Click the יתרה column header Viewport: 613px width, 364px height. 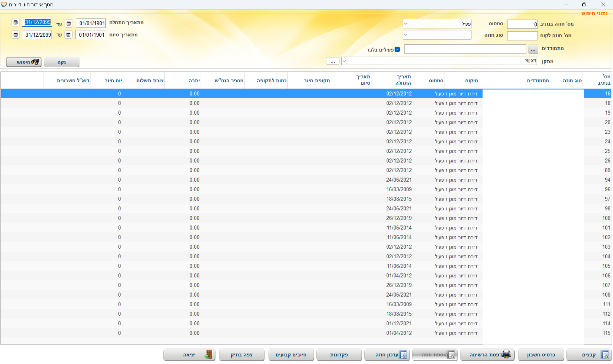click(194, 80)
